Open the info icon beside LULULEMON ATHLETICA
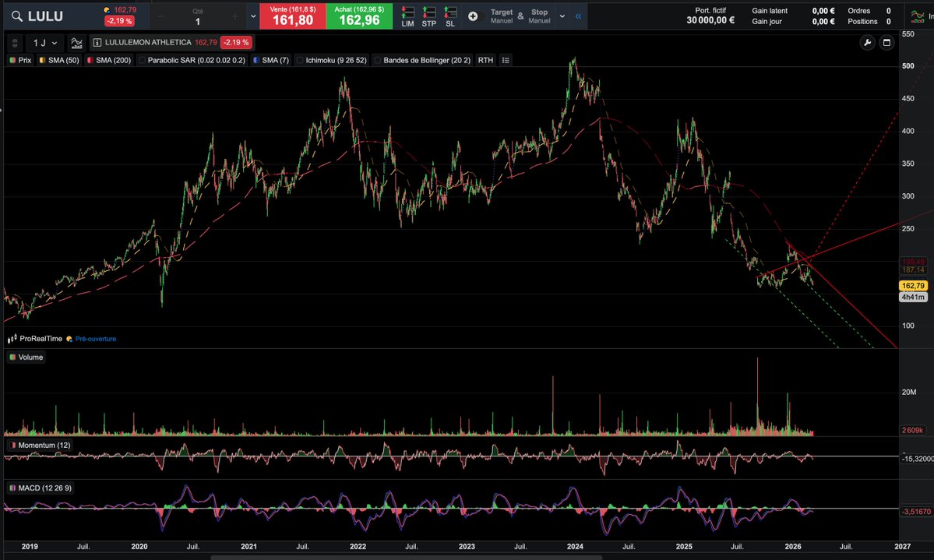Viewport: 934px width, 560px height. click(97, 42)
